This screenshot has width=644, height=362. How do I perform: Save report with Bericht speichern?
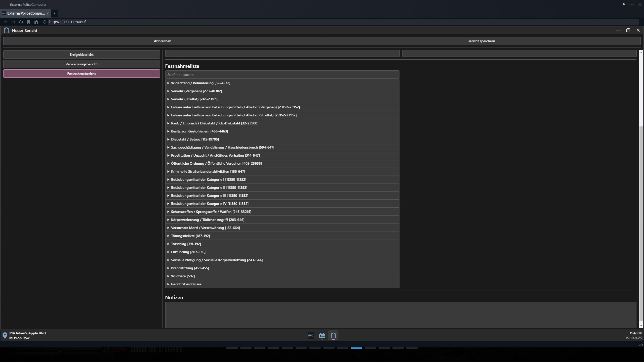pyautogui.click(x=481, y=41)
